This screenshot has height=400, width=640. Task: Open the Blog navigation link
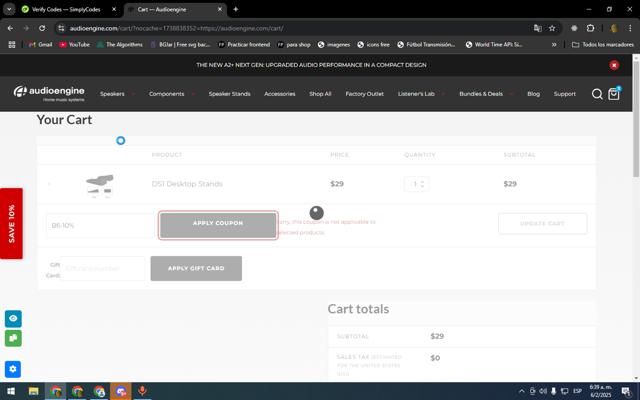(x=533, y=94)
